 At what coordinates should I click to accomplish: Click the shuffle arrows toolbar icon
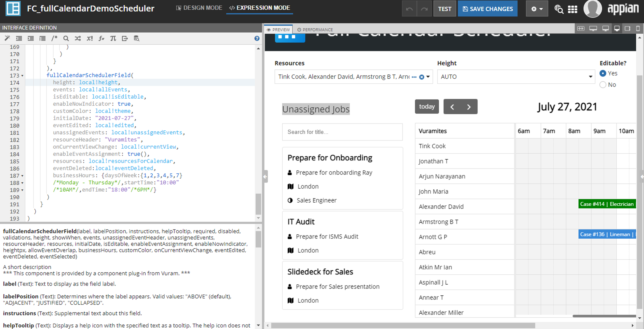click(x=78, y=38)
